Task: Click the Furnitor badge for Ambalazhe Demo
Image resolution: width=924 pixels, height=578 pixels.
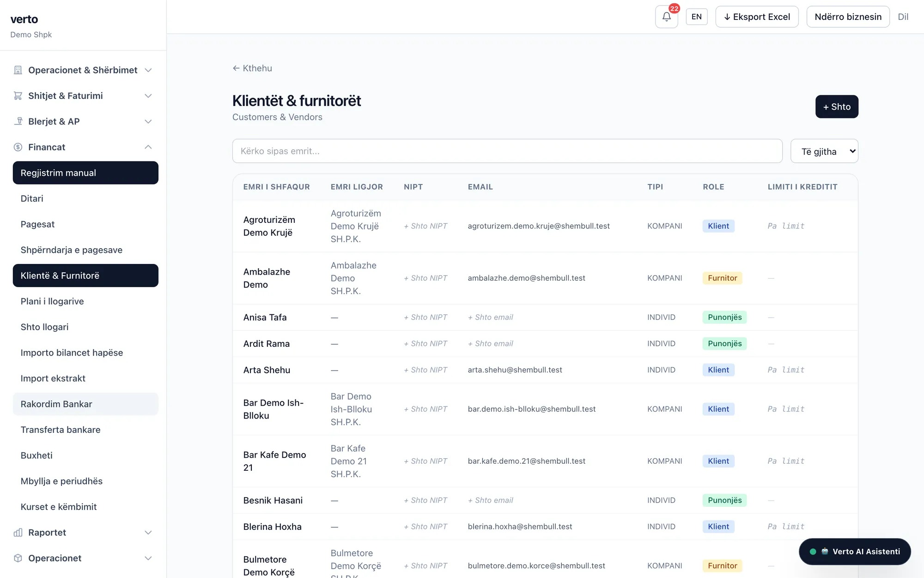Action: pyautogui.click(x=722, y=278)
